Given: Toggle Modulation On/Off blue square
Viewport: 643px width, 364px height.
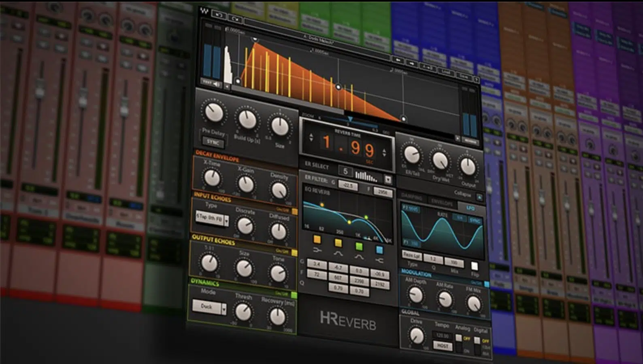Looking at the screenshot, I should pos(486,285).
